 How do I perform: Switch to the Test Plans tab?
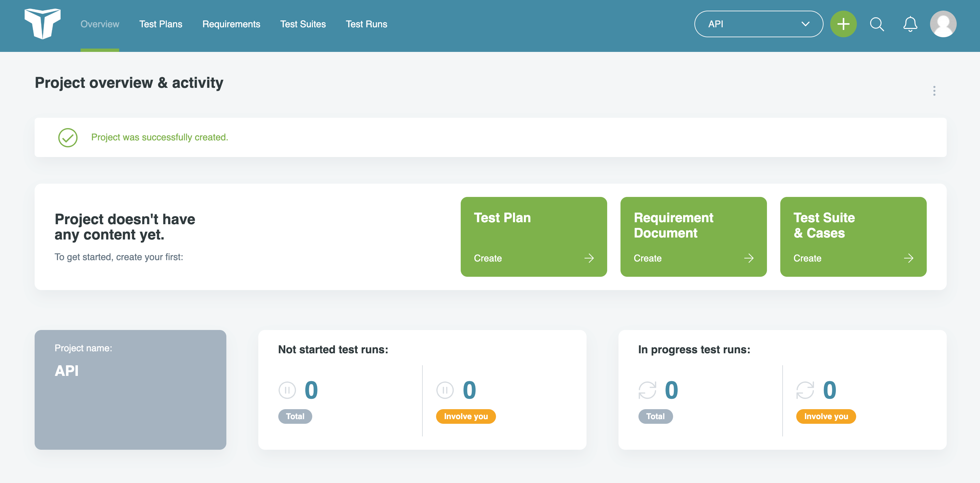coord(160,24)
